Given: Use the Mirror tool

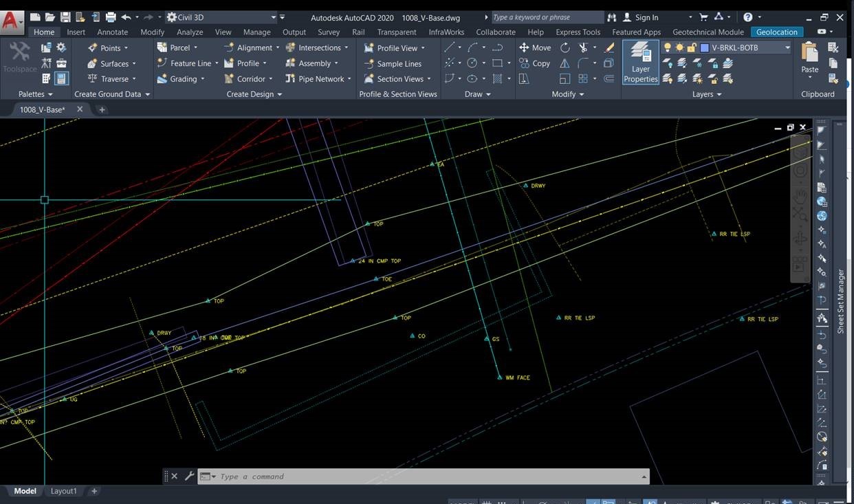Looking at the screenshot, I should click(x=564, y=63).
